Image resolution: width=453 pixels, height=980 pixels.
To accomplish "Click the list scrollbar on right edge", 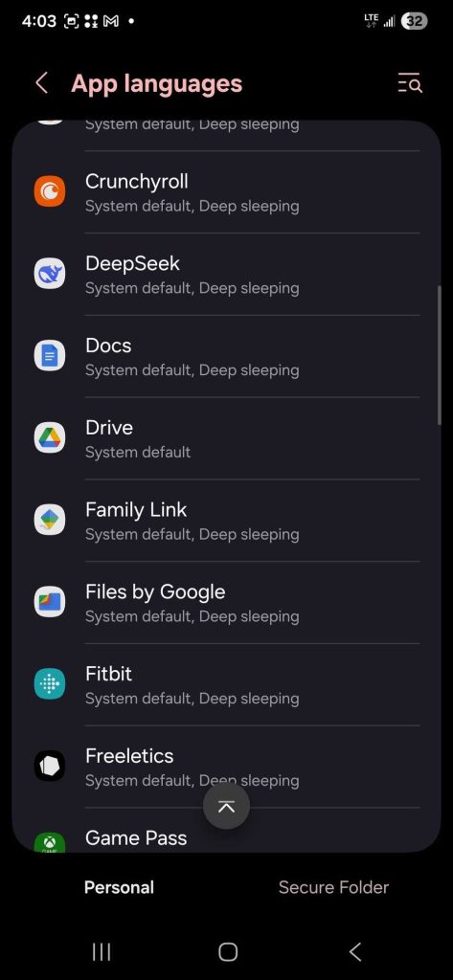I will point(440,356).
